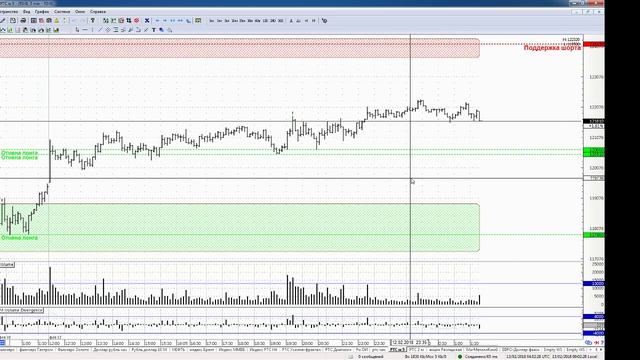The height and width of the screenshot is (360, 640).
Task: Open the Справка menu
Action: [98, 12]
